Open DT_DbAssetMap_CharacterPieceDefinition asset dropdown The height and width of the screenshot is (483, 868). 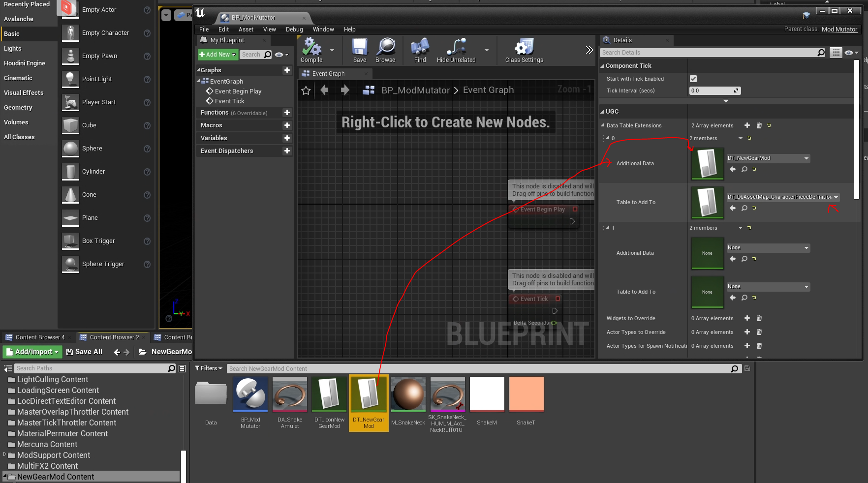(x=783, y=197)
